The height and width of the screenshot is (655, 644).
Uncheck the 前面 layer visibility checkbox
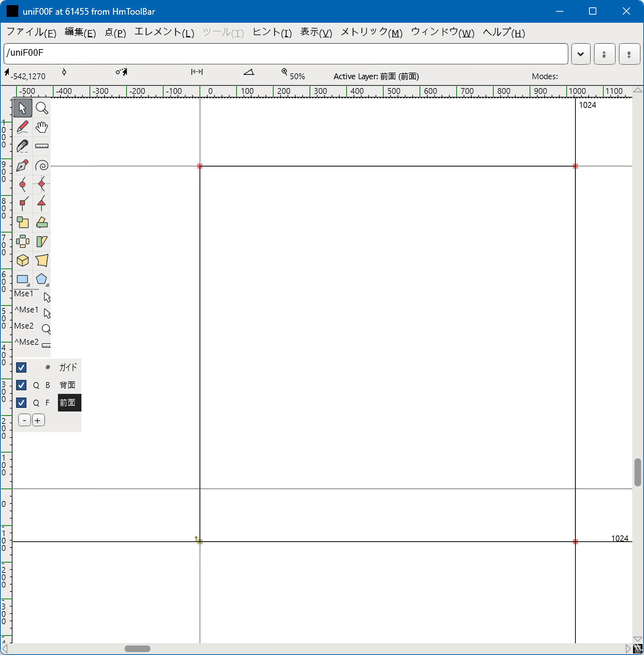pos(21,403)
